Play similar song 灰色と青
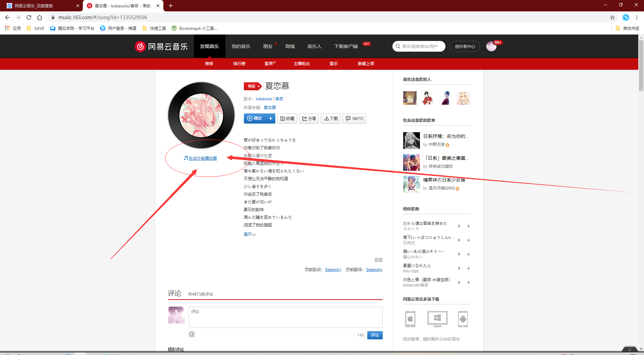 [459, 283]
